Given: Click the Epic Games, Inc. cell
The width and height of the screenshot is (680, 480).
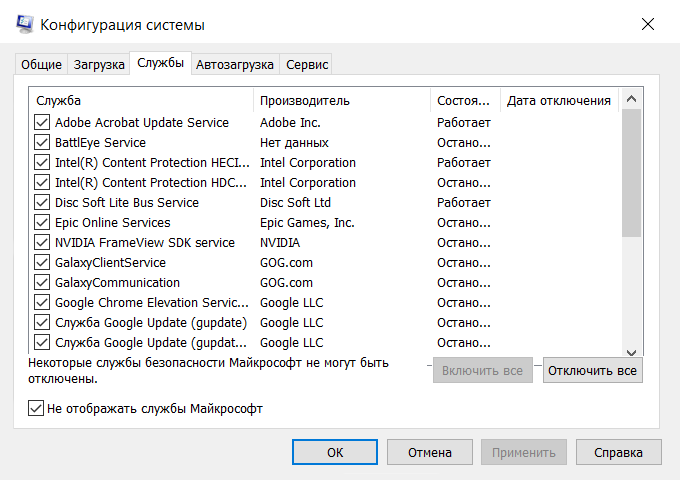Looking at the screenshot, I should [x=307, y=222].
